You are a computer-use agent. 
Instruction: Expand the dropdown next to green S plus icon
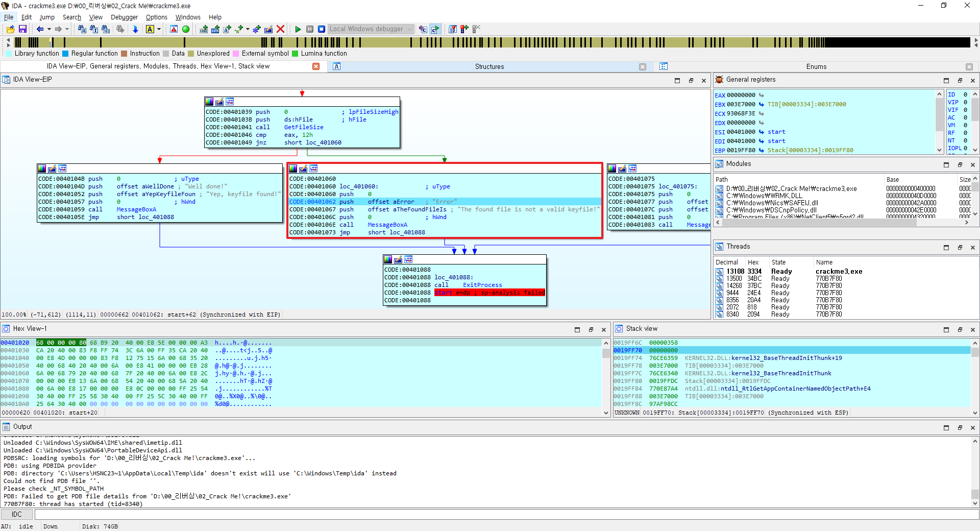(248, 29)
